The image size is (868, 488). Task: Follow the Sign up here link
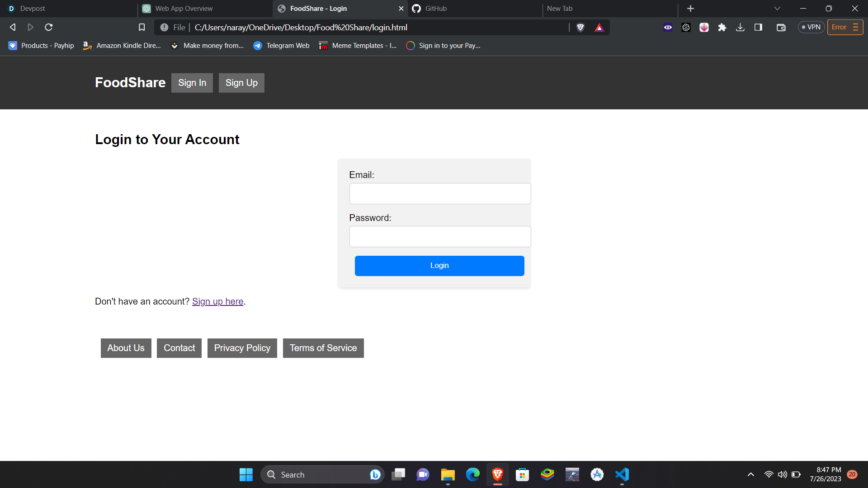(217, 301)
